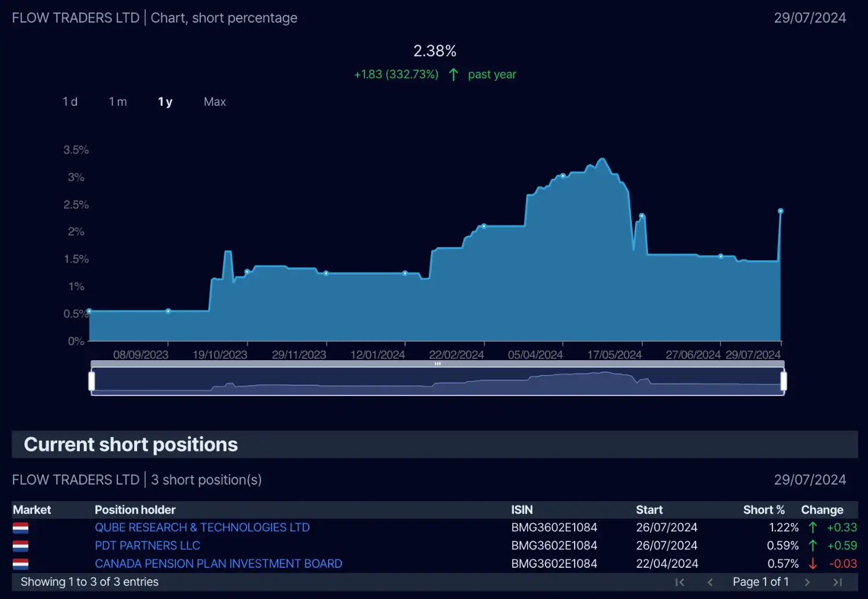Select the 1 d chart range
The width and height of the screenshot is (868, 599).
[70, 102]
